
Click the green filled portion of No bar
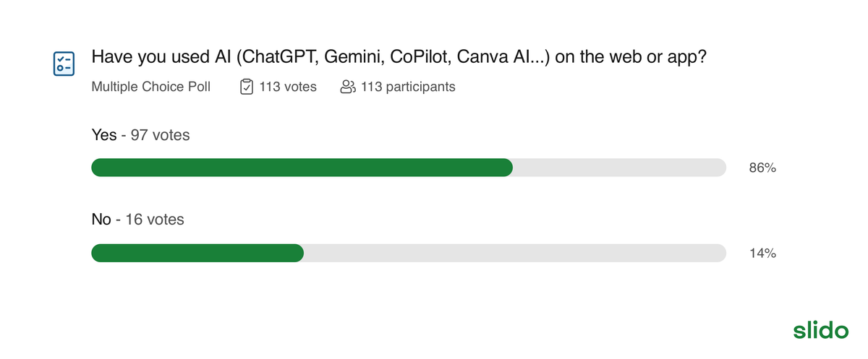coord(197,253)
